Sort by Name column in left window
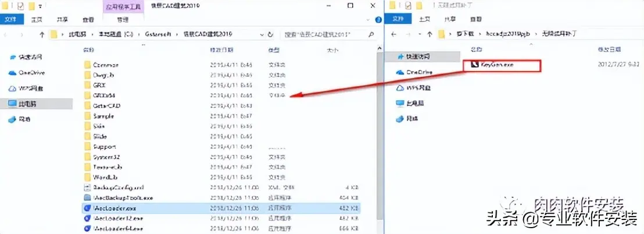Viewport: 644px width, 234px height. [x=89, y=50]
